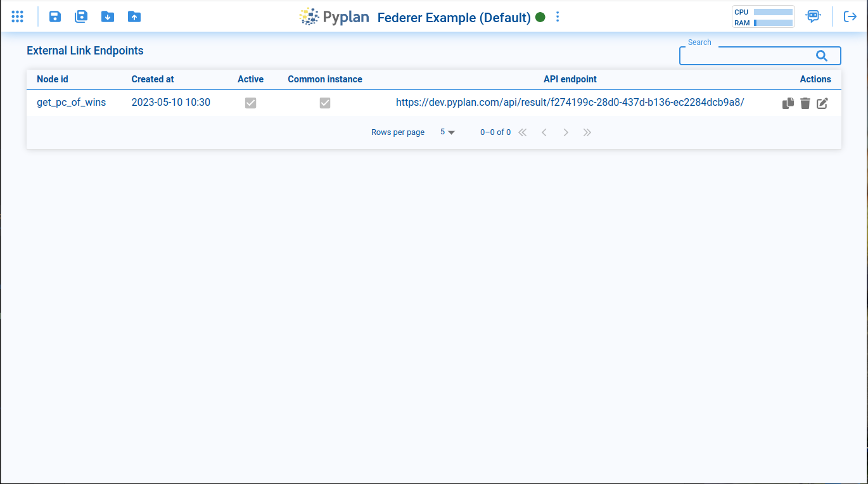
Task: Click the Save As copy icon
Action: click(81, 16)
